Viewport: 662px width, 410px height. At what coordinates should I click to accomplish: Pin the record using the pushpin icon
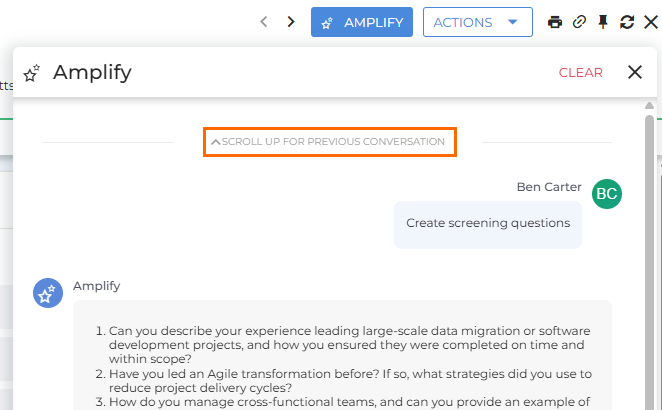[x=603, y=22]
